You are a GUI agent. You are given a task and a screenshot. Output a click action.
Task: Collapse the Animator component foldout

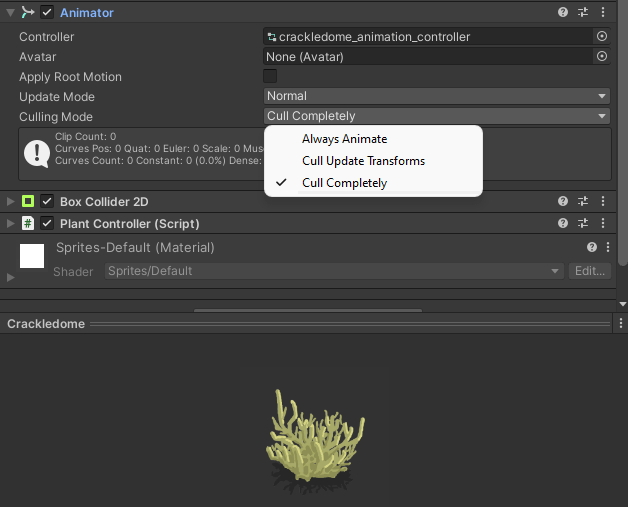[11, 13]
